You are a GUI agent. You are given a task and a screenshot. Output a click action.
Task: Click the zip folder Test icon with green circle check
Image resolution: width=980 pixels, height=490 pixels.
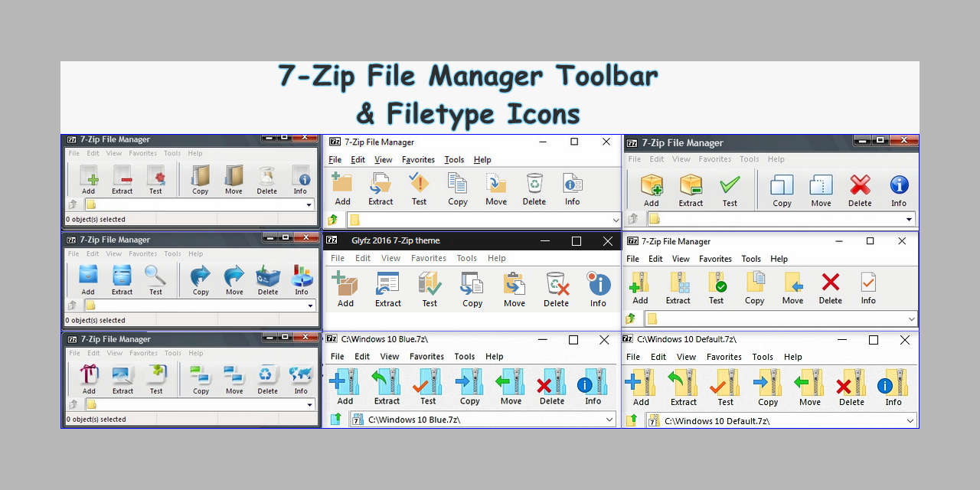click(717, 283)
